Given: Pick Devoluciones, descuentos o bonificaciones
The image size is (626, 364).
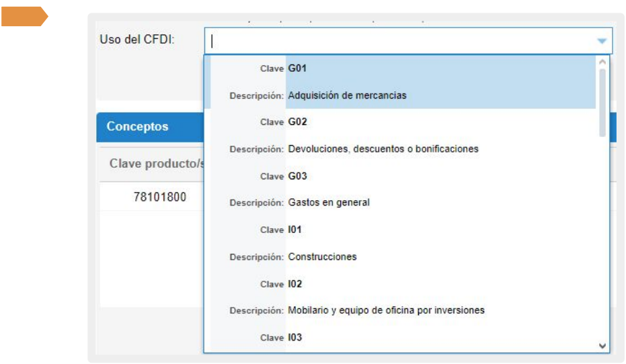Looking at the screenshot, I should (383, 149).
